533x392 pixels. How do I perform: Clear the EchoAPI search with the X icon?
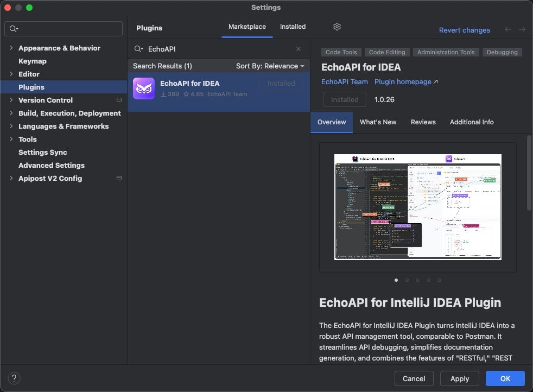coord(299,49)
